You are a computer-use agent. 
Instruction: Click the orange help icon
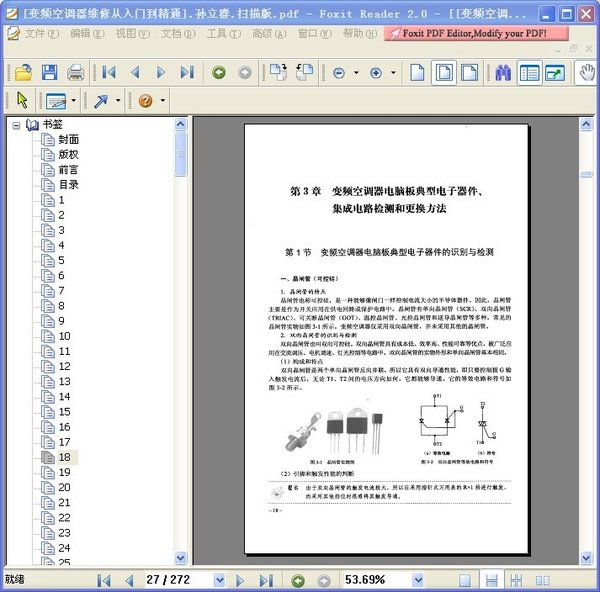click(145, 101)
